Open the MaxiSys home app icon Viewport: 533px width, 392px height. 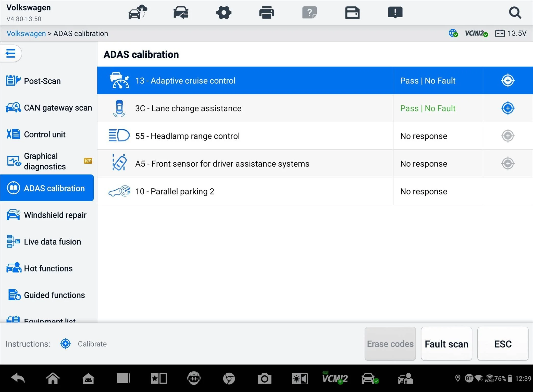click(88, 379)
